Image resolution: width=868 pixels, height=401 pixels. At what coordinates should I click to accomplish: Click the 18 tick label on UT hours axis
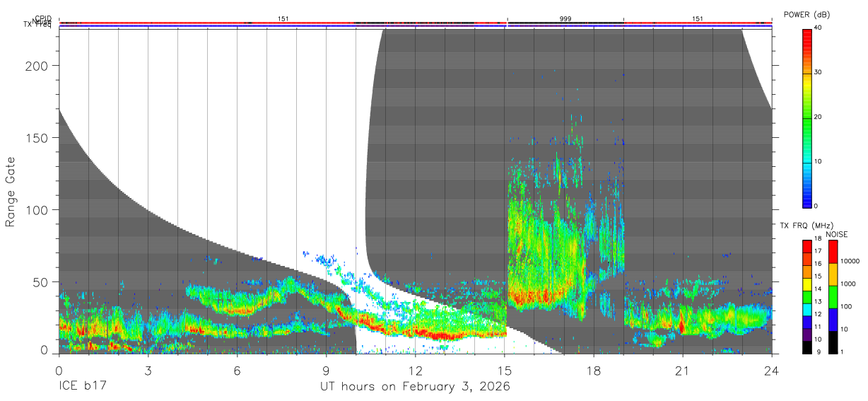593,371
